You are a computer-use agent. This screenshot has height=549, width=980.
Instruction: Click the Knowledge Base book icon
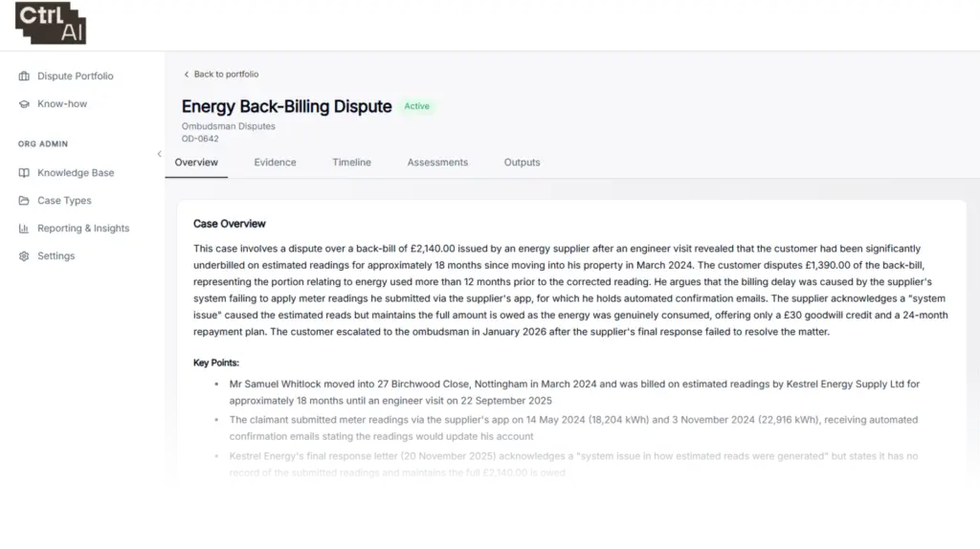click(x=24, y=173)
